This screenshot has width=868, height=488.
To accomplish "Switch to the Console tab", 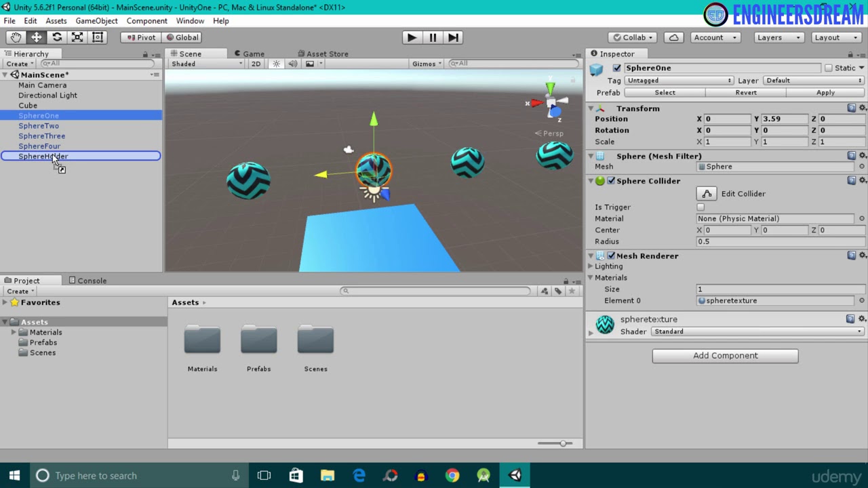I will point(87,281).
